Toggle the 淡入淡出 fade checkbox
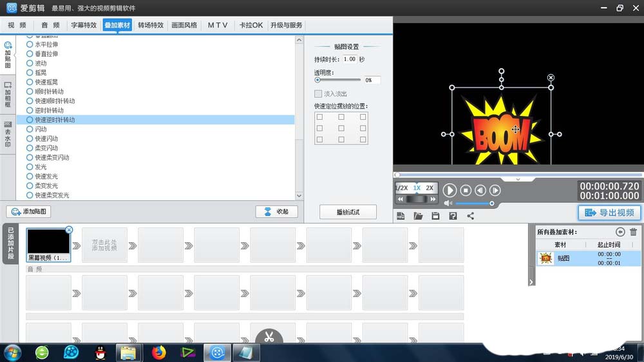Viewport: 644px width, 362px height. [x=318, y=93]
